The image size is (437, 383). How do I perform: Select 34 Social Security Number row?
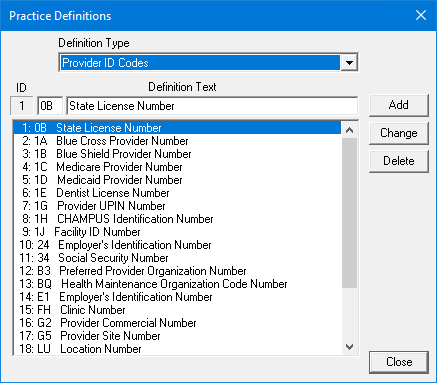click(x=177, y=258)
